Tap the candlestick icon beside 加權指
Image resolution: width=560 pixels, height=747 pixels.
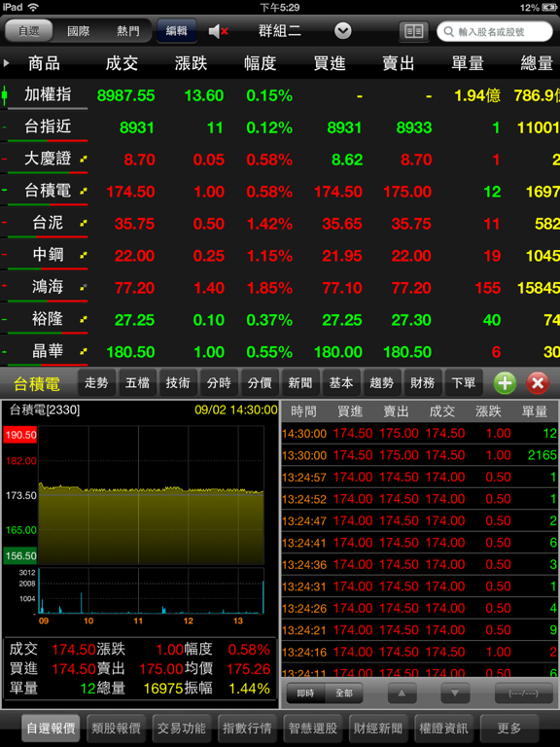point(4,95)
